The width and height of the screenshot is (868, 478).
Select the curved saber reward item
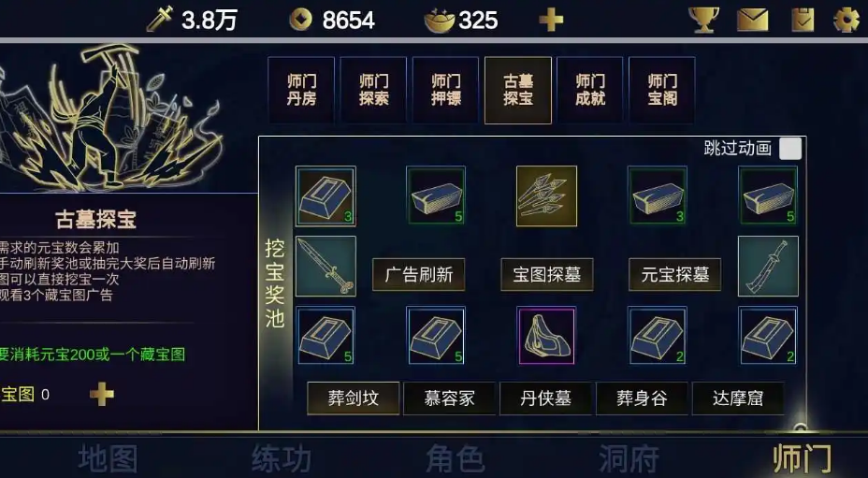pos(768,266)
